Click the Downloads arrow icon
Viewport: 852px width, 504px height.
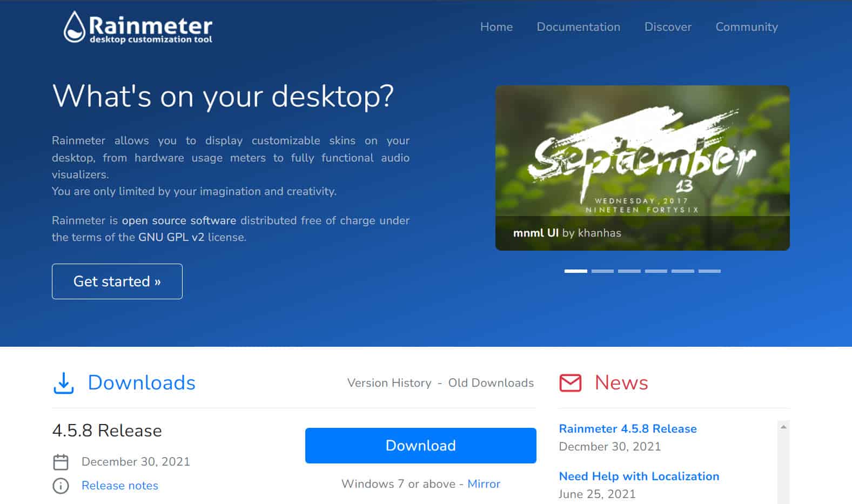(x=64, y=383)
